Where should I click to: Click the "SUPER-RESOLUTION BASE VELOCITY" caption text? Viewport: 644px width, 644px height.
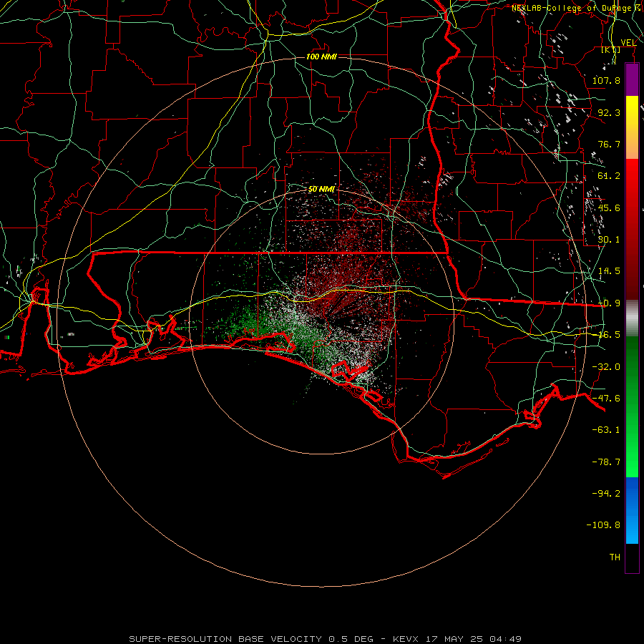(225, 639)
